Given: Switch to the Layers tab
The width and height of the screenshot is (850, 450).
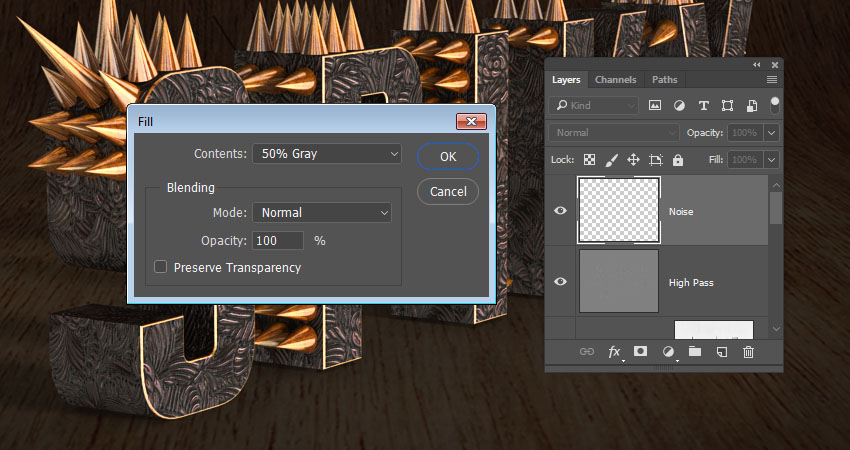Looking at the screenshot, I should click(566, 80).
